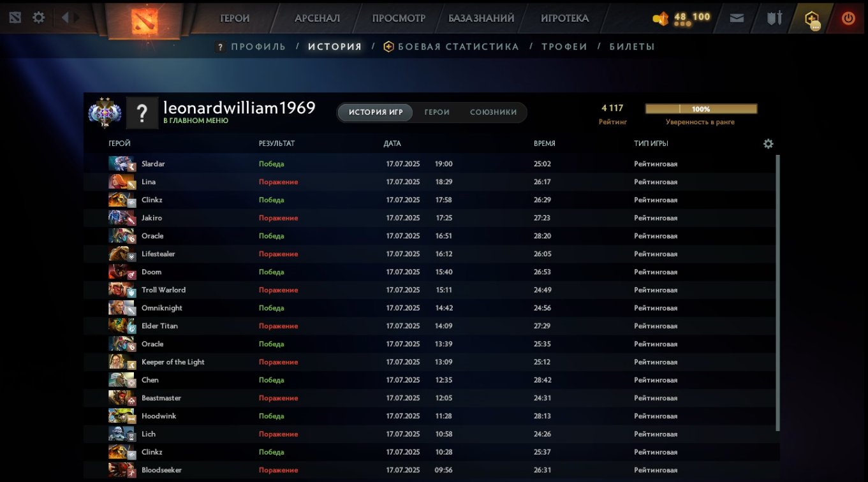Click the Lifestealer hero portrait
This screenshot has width=868, height=482.
coord(122,254)
